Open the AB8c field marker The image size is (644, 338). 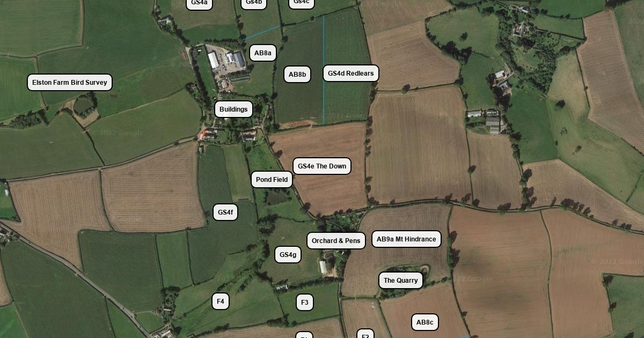pos(425,322)
